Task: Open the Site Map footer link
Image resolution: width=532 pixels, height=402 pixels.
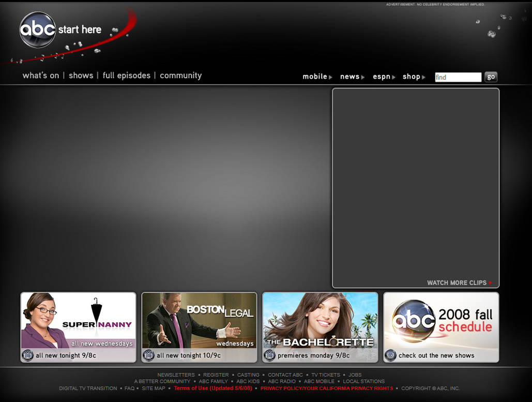Action: 154,388
